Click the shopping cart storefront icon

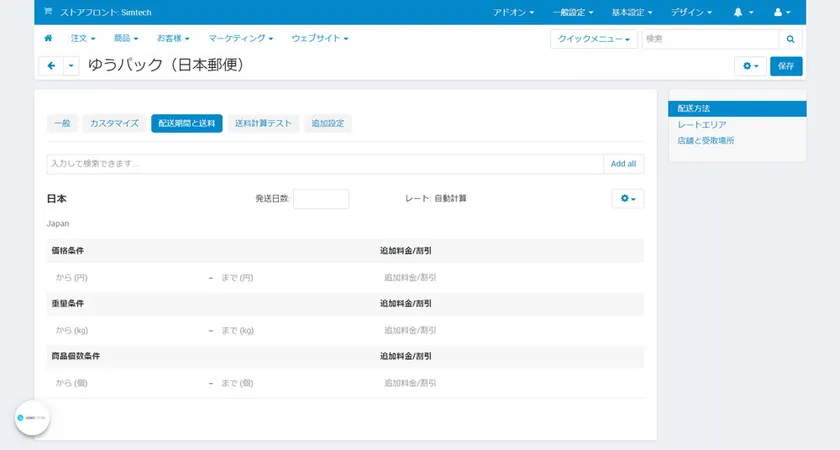(x=48, y=12)
